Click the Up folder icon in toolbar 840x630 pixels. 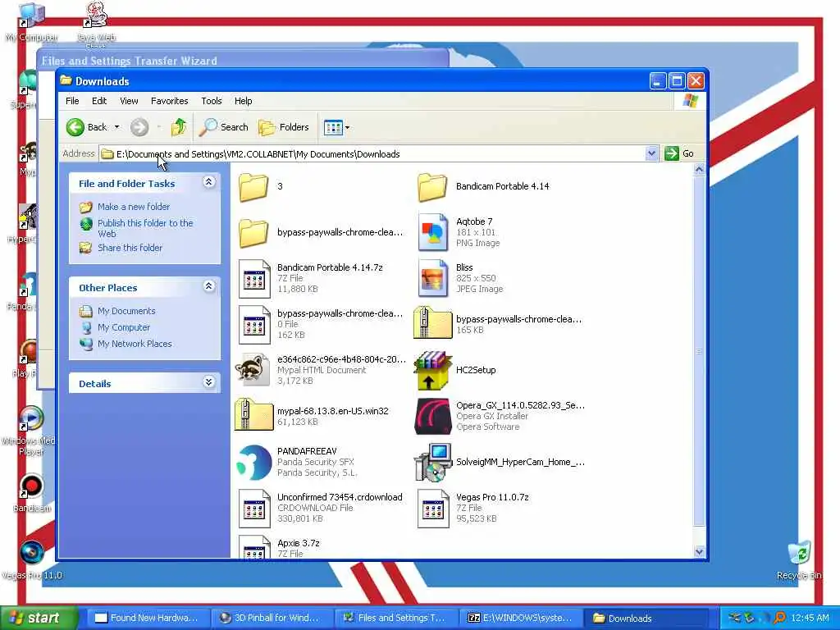click(x=179, y=127)
